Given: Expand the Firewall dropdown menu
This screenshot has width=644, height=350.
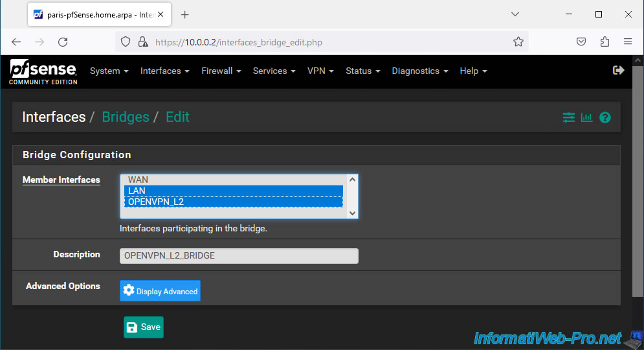Looking at the screenshot, I should [221, 71].
